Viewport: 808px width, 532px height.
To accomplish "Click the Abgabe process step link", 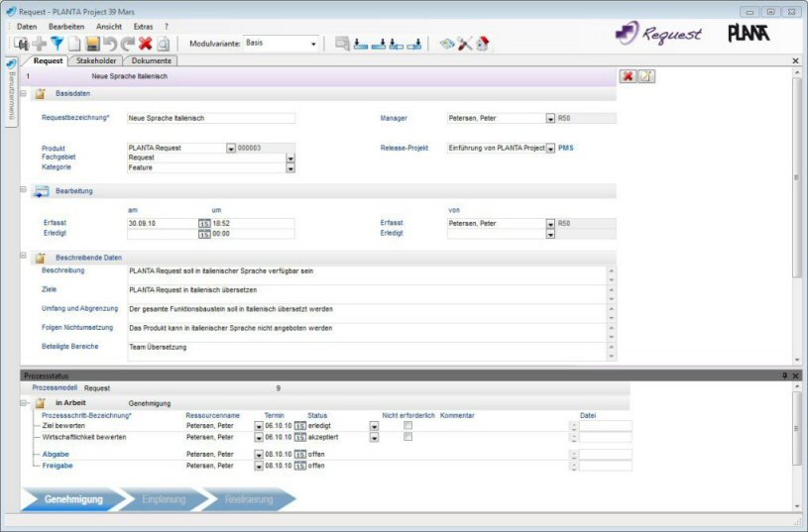I will [x=56, y=455].
